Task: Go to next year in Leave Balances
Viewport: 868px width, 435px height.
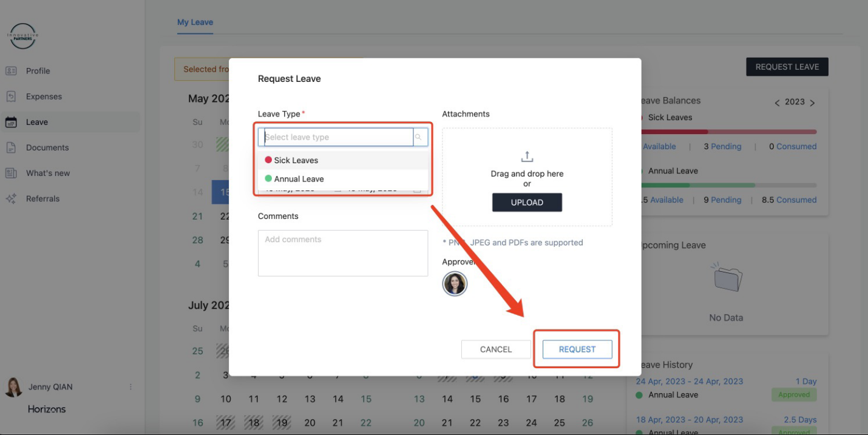Action: click(x=813, y=103)
